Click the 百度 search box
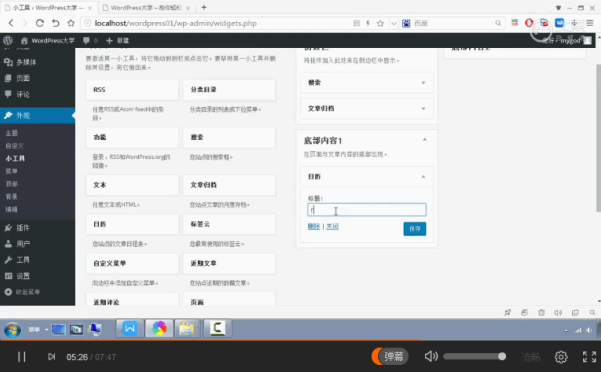This screenshot has width=601, height=372. point(452,23)
